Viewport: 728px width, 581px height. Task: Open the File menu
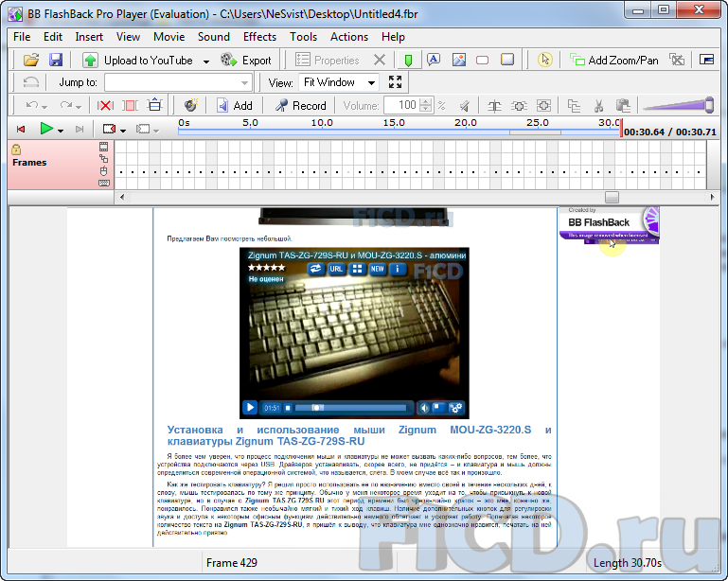click(22, 37)
